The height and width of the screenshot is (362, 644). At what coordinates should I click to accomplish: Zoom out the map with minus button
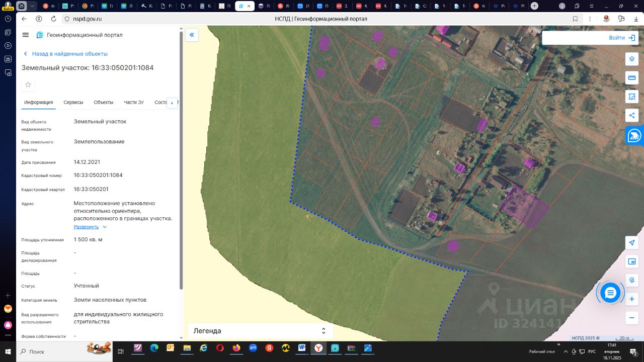click(x=632, y=318)
